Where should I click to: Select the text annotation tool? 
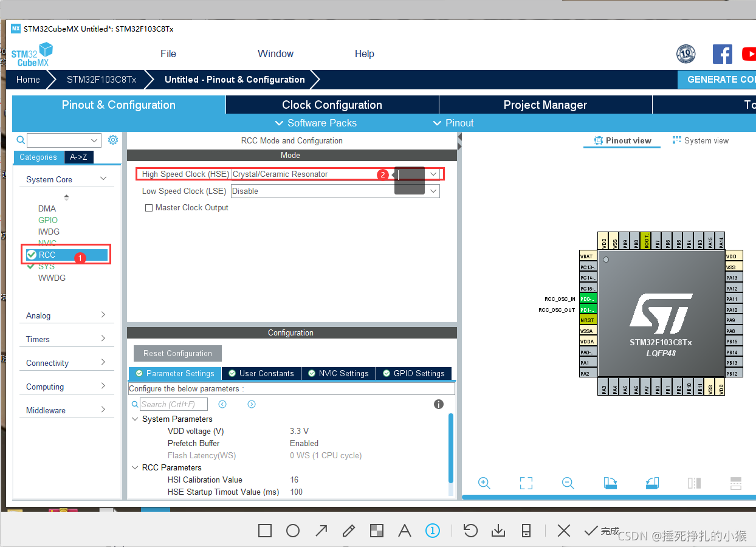point(405,531)
